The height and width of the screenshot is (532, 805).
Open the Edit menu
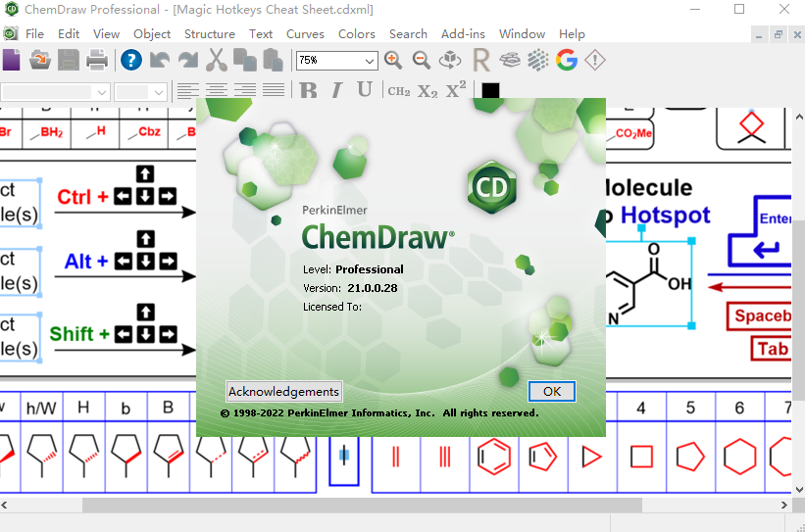(x=69, y=34)
